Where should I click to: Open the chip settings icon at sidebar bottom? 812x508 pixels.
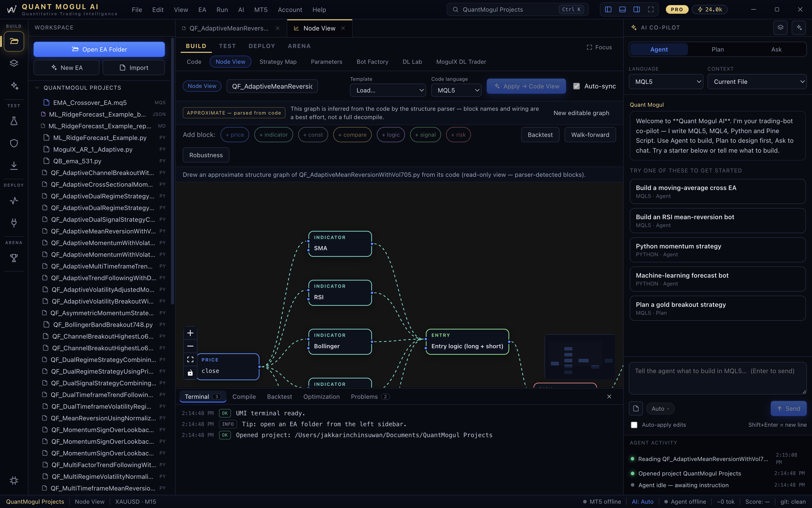(x=14, y=481)
